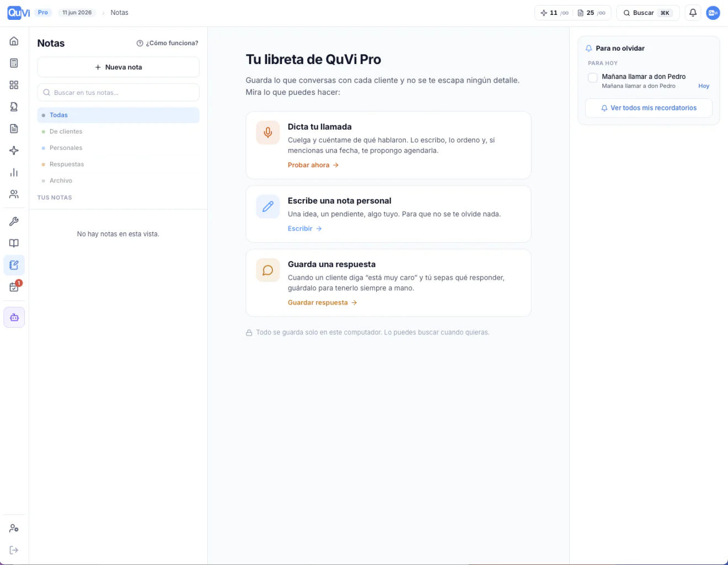The image size is (728, 565).
Task: Focus the Buscar en tus notas search field
Action: pyautogui.click(x=118, y=93)
